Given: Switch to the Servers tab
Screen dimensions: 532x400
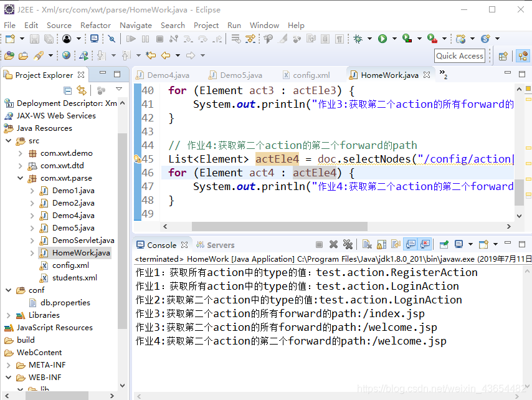Looking at the screenshot, I should click(x=216, y=245).
